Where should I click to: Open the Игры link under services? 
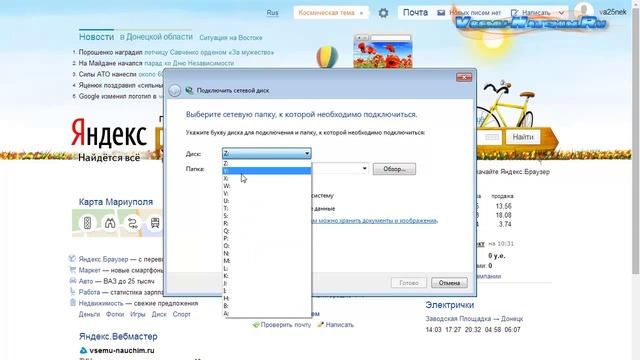pyautogui.click(x=138, y=314)
